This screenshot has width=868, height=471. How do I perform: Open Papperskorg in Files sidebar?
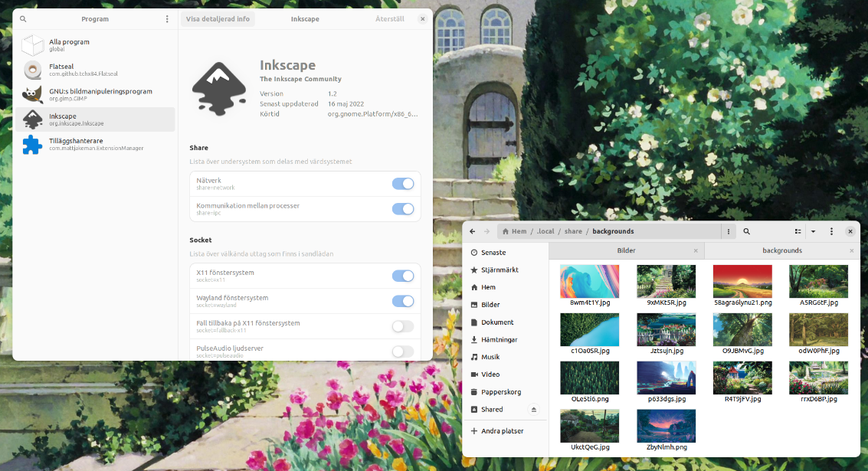(505, 392)
